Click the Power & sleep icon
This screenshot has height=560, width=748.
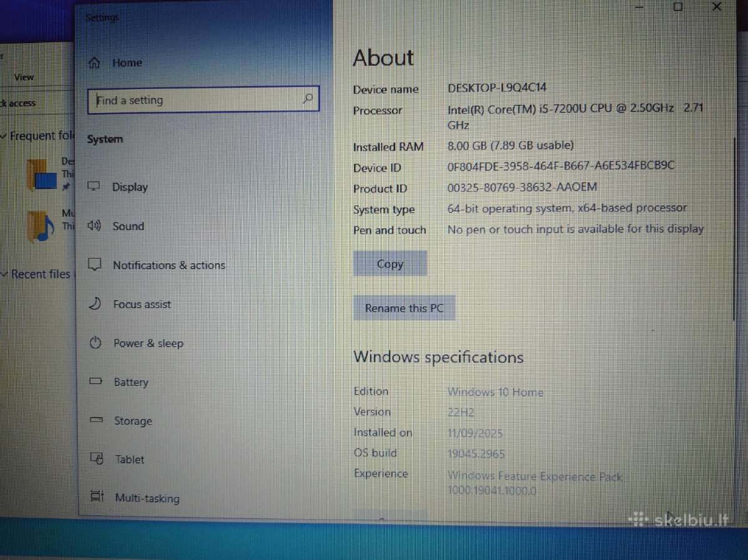point(95,342)
